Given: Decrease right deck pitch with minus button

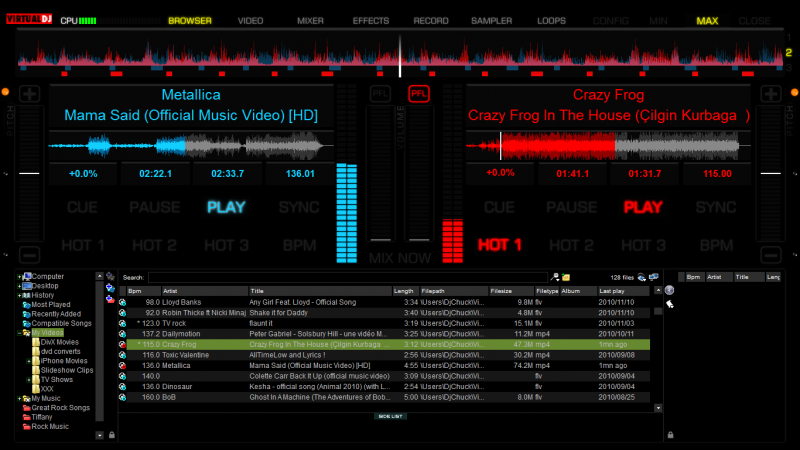Looking at the screenshot, I should point(770,255).
